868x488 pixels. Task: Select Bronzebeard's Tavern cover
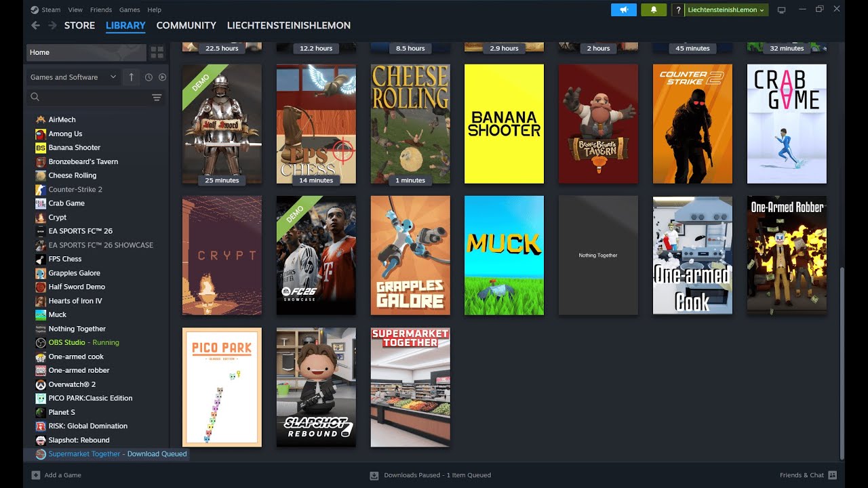(598, 124)
